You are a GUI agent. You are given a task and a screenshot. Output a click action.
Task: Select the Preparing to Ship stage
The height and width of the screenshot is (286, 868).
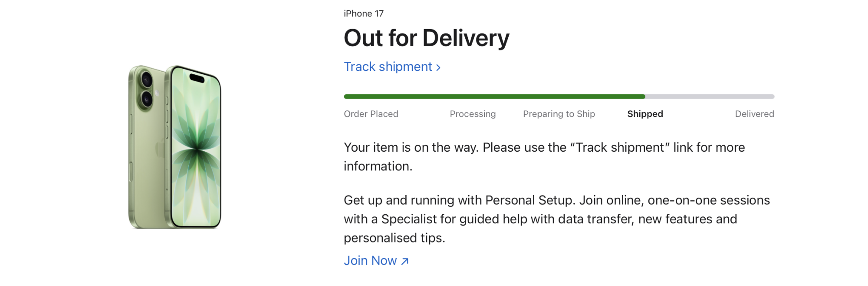tap(559, 114)
